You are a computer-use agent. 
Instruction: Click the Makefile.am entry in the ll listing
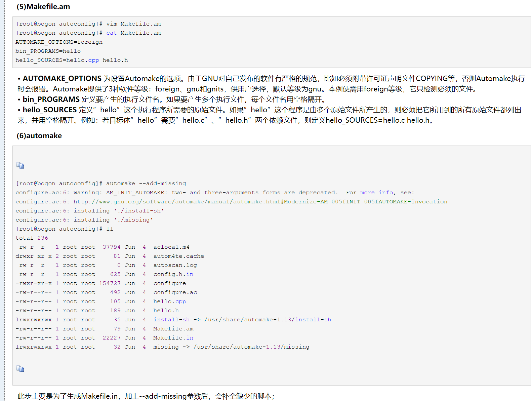coord(173,329)
